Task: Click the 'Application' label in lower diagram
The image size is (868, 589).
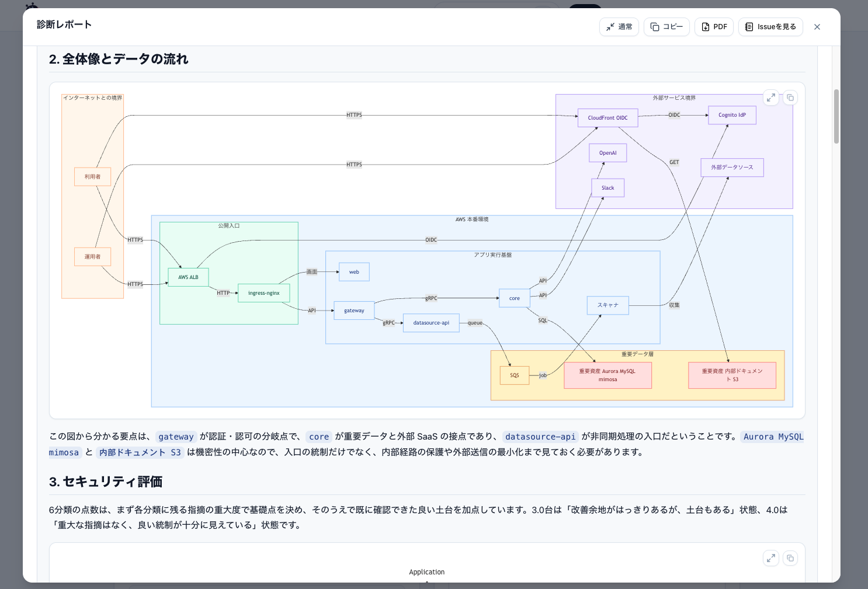Action: tap(427, 572)
